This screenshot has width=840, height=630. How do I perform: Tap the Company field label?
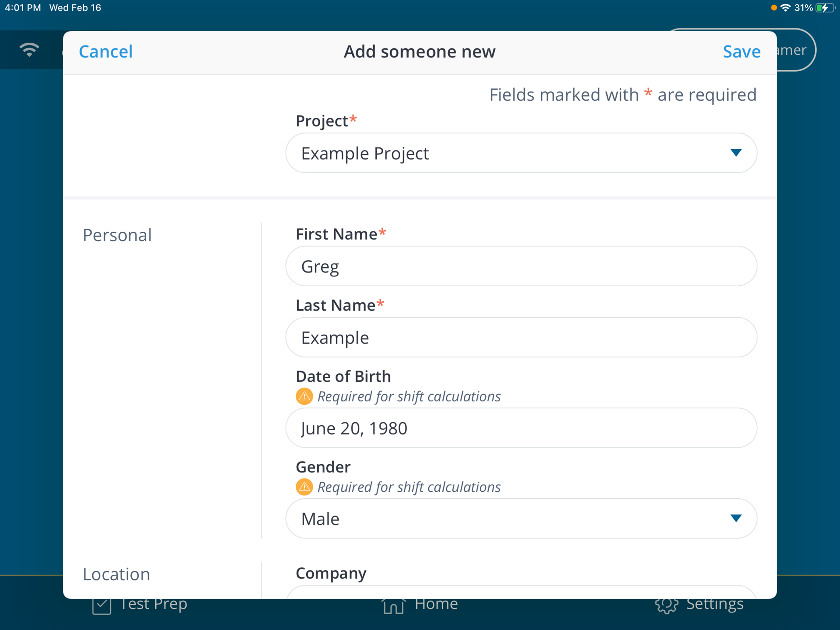pyautogui.click(x=331, y=573)
